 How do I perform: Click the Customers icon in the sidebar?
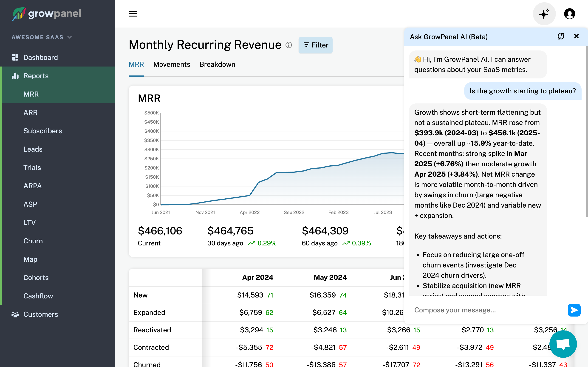(15, 314)
